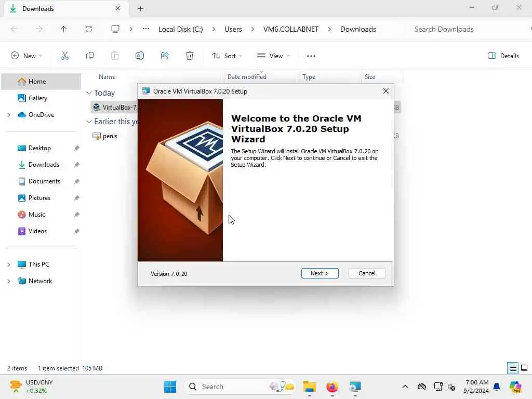Switch to details list view icon
532x399 pixels.
point(513,368)
